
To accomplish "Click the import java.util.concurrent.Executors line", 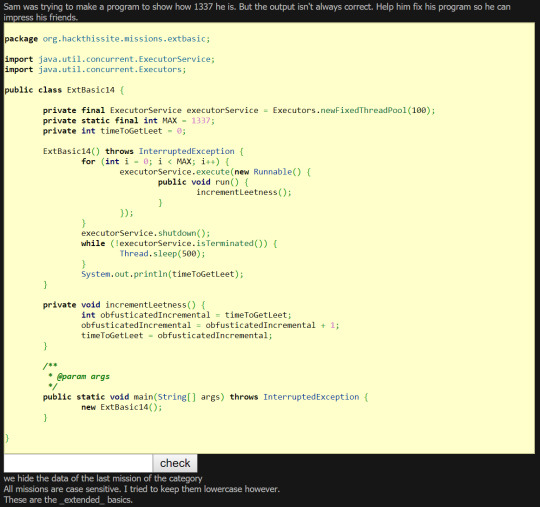I will point(95,69).
